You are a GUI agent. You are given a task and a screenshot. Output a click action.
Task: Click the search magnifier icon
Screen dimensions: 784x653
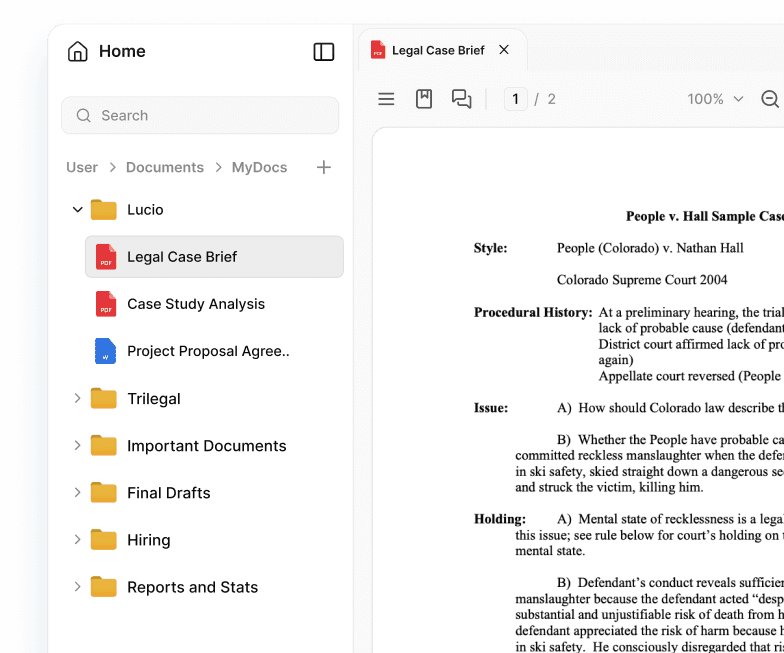point(84,116)
